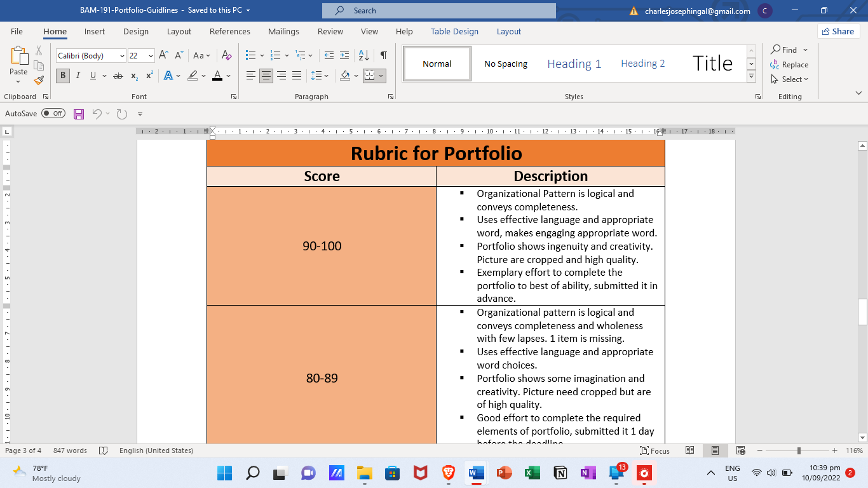Open the font name dropdown showing Calibri
868x488 pixels.
point(91,56)
